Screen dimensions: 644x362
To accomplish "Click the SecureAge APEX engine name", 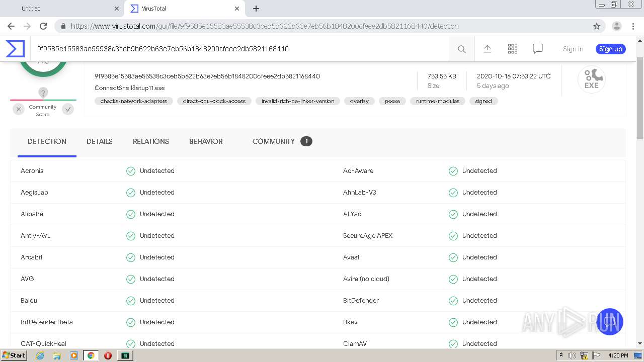I will pos(368,236).
